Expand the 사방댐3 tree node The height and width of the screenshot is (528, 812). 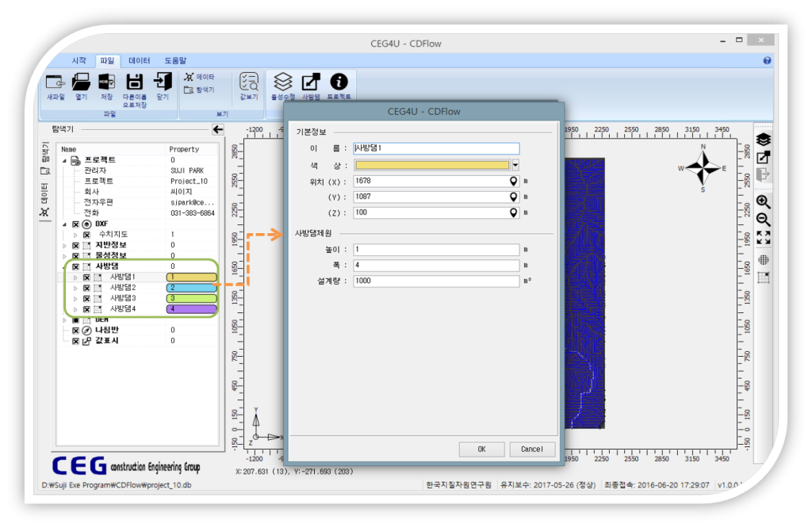pos(75,299)
